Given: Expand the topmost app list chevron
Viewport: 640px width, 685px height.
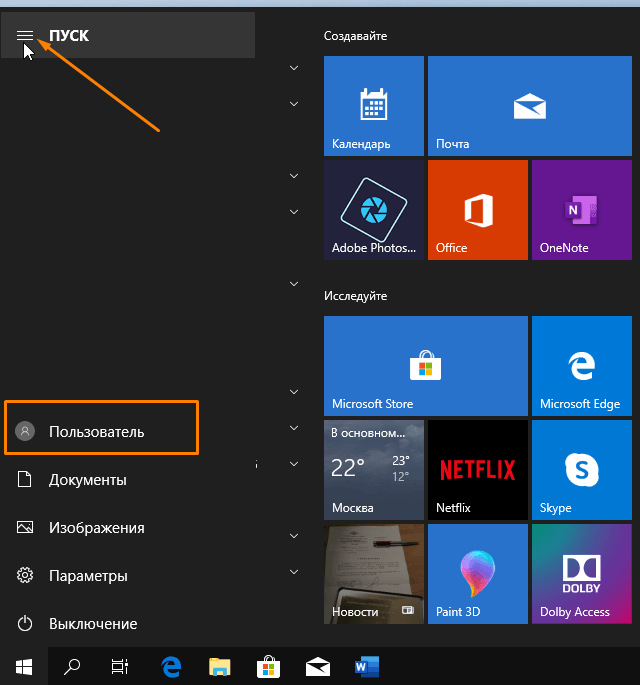Looking at the screenshot, I should [x=294, y=68].
